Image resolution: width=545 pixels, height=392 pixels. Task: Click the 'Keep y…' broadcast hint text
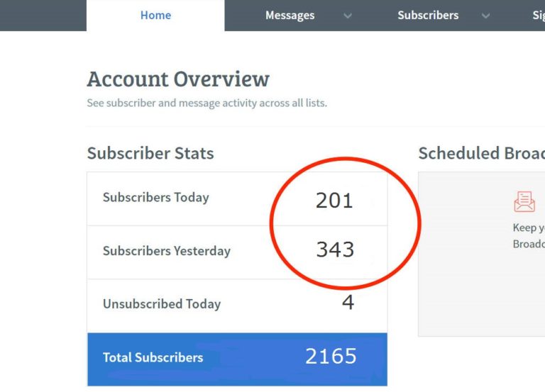tap(529, 228)
